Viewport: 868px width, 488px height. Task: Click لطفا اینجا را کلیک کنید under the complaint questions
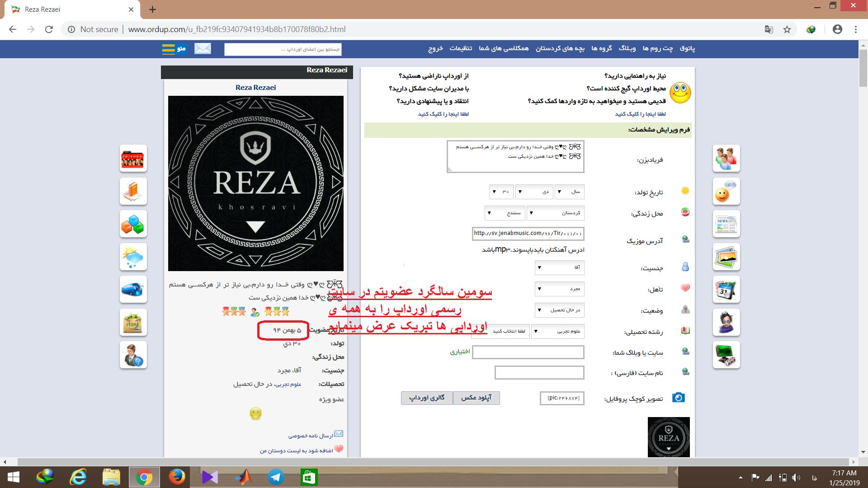(443, 114)
